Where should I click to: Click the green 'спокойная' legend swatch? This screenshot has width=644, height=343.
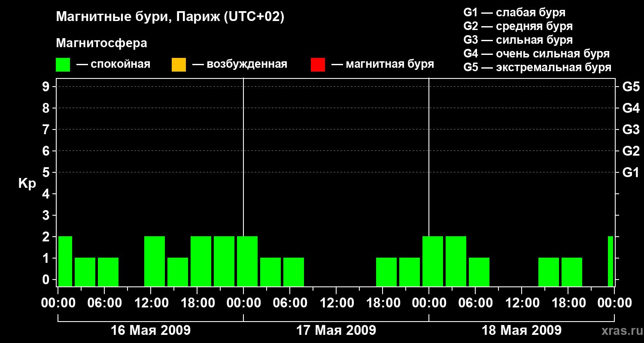coord(63,64)
